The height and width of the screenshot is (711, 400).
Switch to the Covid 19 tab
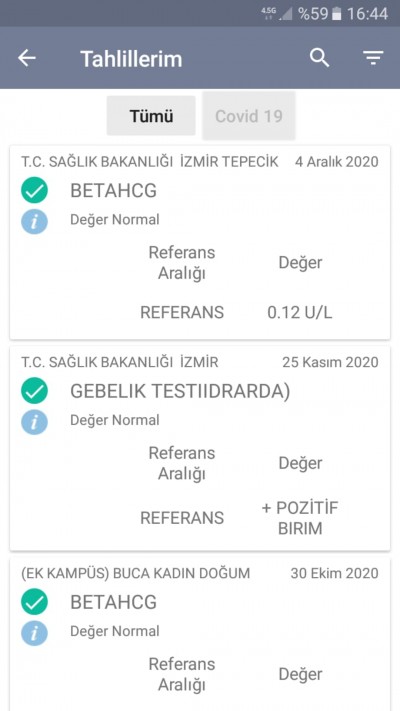tap(249, 116)
